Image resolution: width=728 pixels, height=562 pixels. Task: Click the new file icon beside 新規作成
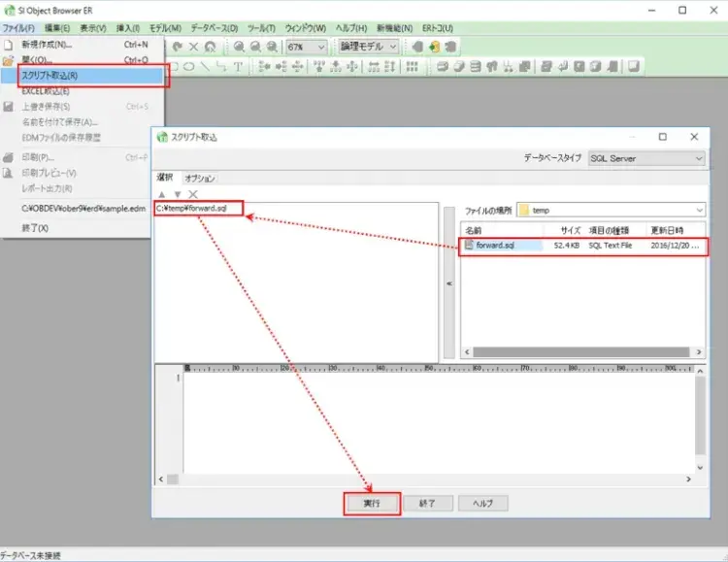coord(9,45)
